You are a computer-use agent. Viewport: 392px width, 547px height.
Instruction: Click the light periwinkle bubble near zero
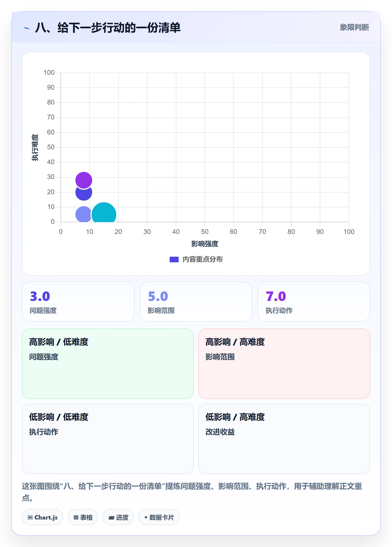tap(83, 214)
